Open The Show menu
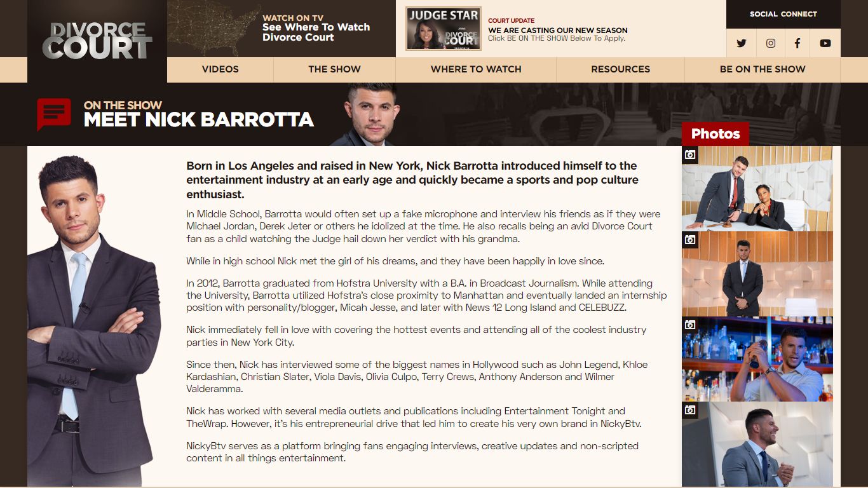Image resolution: width=868 pixels, height=488 pixels. click(x=334, y=69)
